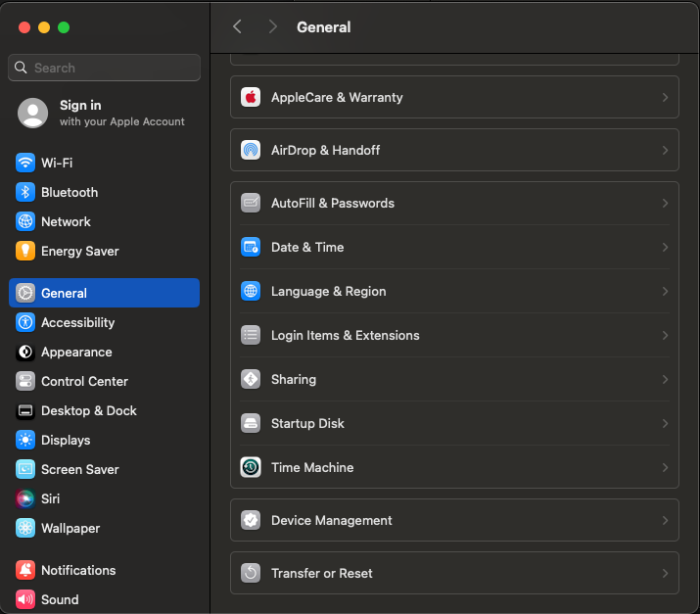Click chevron on Device Management row
The width and height of the screenshot is (700, 614).
[665, 520]
